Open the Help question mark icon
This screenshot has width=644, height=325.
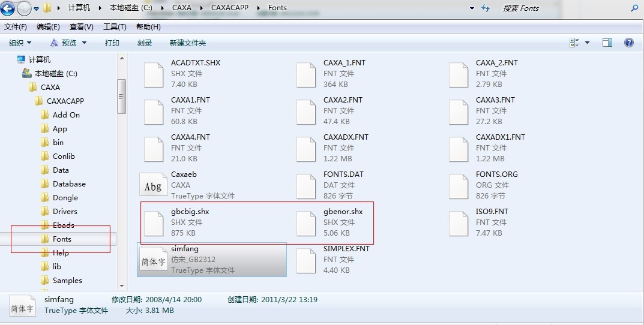[629, 43]
